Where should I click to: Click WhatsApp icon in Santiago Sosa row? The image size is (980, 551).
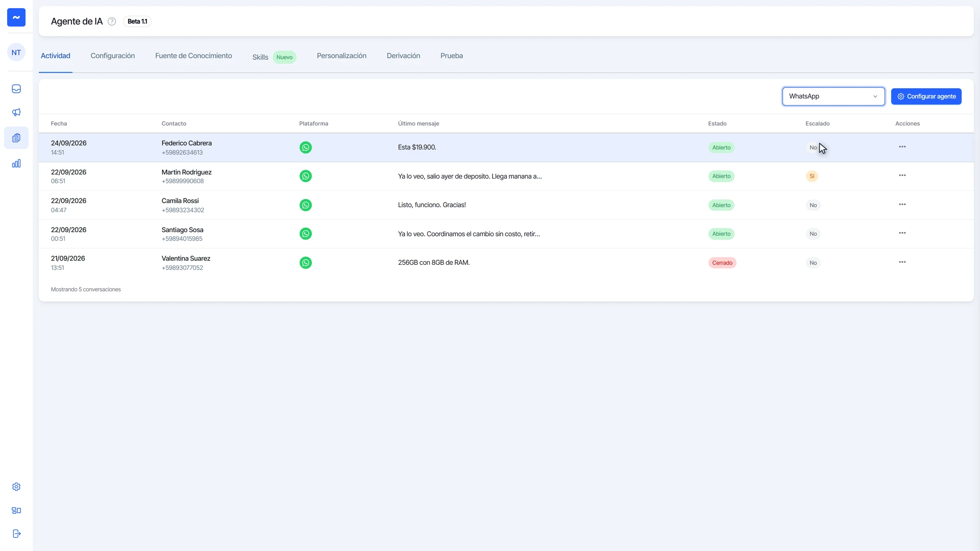click(x=306, y=234)
